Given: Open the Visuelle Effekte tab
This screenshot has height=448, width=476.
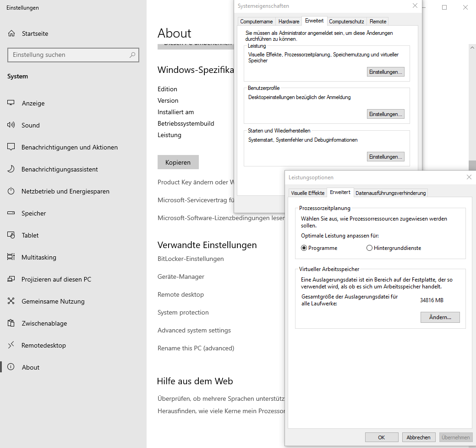Looking at the screenshot, I should click(308, 193).
